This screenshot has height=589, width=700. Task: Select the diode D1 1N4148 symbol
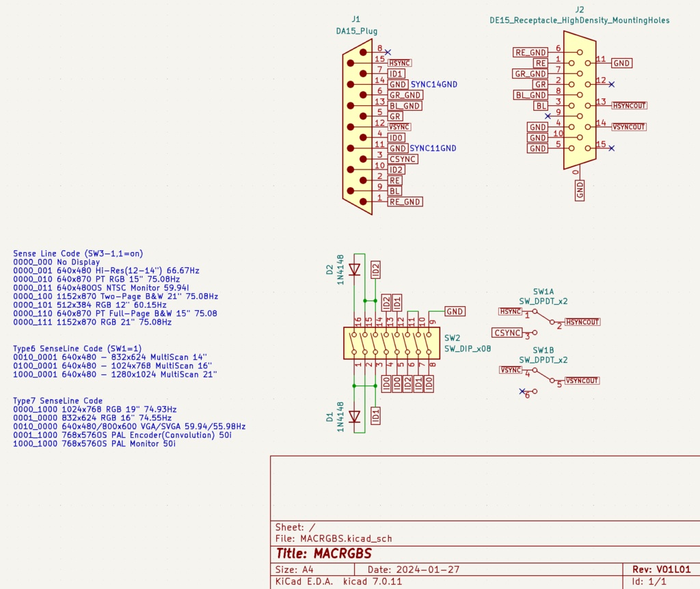coord(354,415)
